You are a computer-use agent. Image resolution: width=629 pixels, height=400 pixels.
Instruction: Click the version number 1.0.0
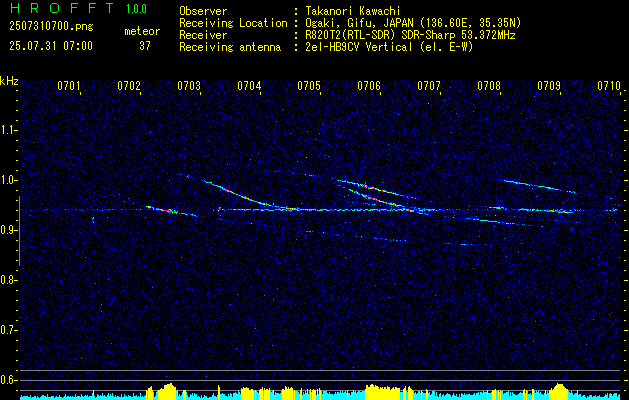[x=136, y=9]
